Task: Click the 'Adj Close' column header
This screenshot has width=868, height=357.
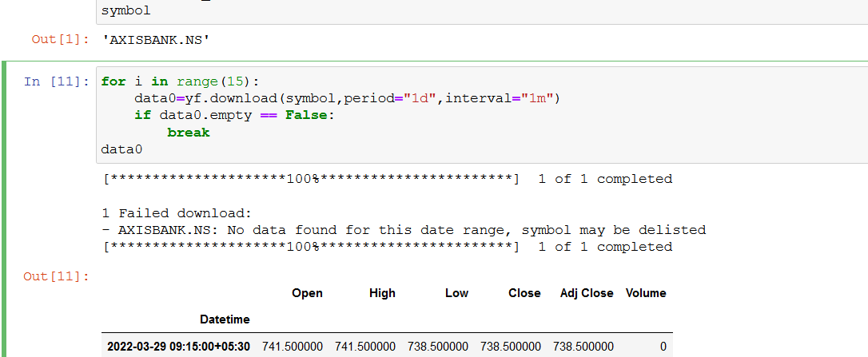Action: point(587,293)
